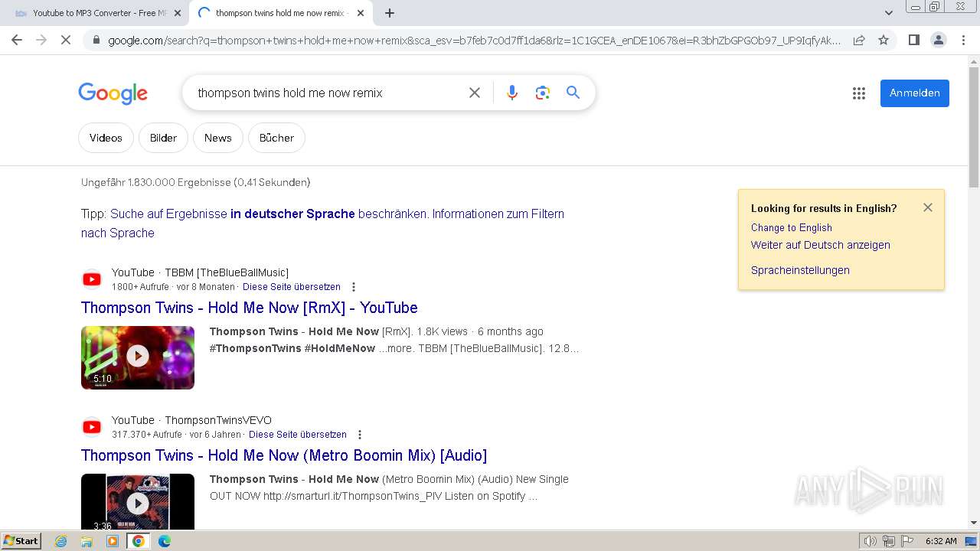This screenshot has height=551, width=980.
Task: Filter results by Videos
Action: tap(106, 138)
